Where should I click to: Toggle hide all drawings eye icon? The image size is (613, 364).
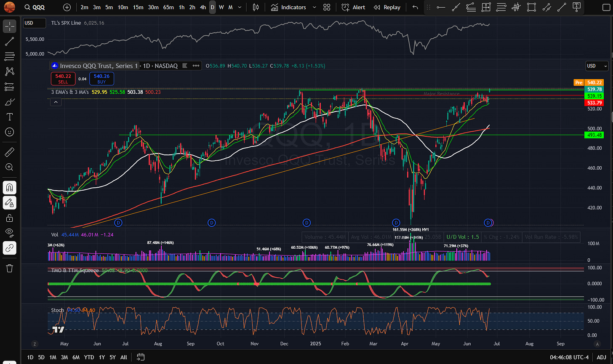9,233
